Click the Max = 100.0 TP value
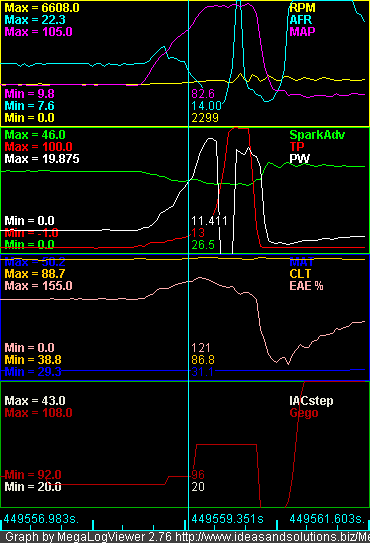Image resolution: width=370 pixels, height=543 pixels. 38,146
